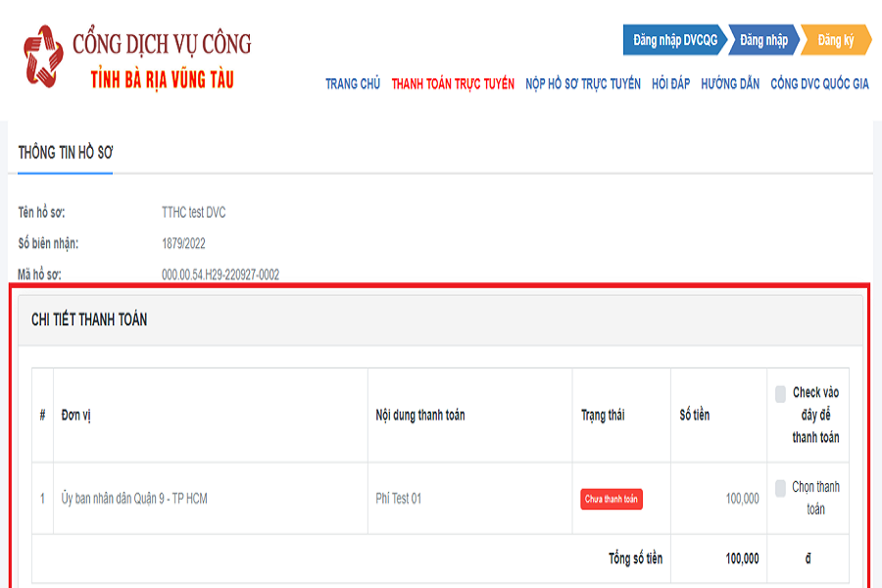
Task: Click the CỔNG DỊCH VỤ CÔNG title text
Action: (x=162, y=44)
